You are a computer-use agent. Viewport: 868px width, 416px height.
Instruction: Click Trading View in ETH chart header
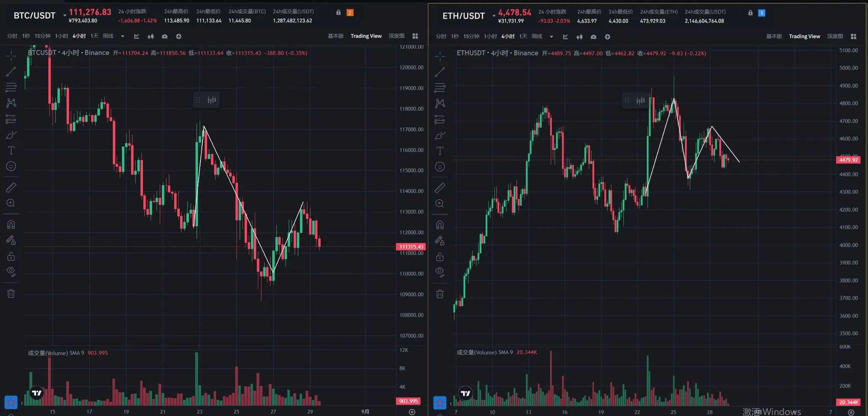coord(804,36)
